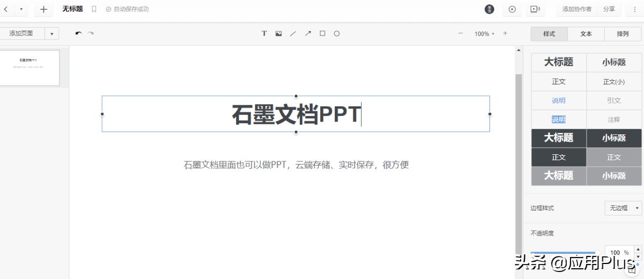The height and width of the screenshot is (279, 644).
Task: Apply the white 小标题 text style
Action: click(x=614, y=62)
